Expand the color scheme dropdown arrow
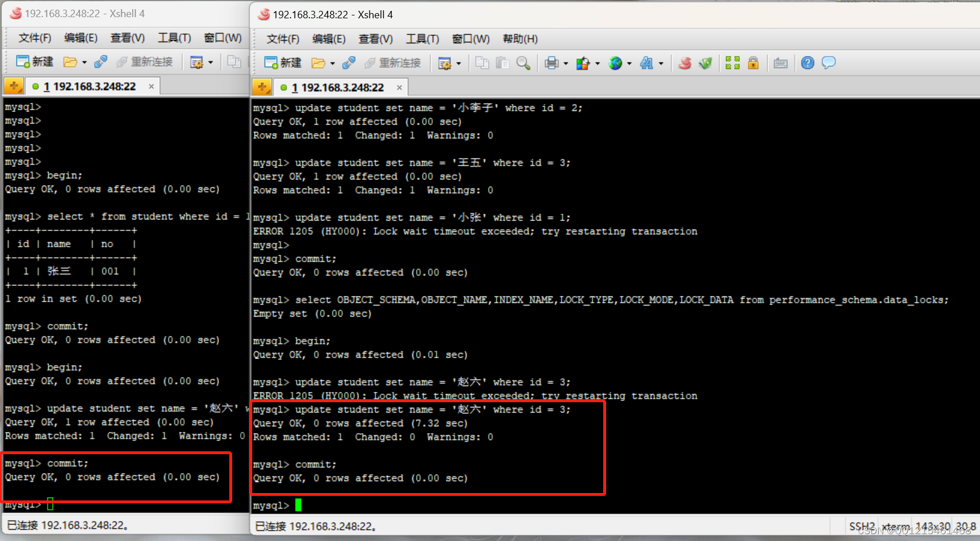This screenshot has width=980, height=541. click(x=597, y=63)
